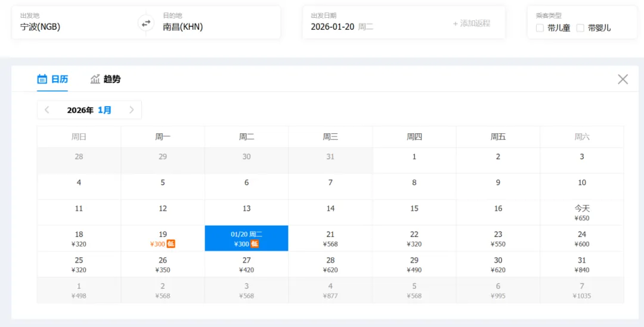The height and width of the screenshot is (327, 644).
Task: Tick the 带儿童 checkbox
Action: [540, 29]
